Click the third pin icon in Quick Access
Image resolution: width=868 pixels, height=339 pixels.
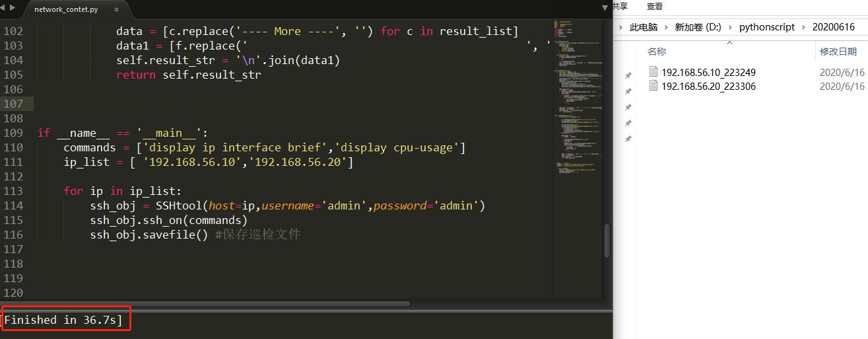click(628, 108)
